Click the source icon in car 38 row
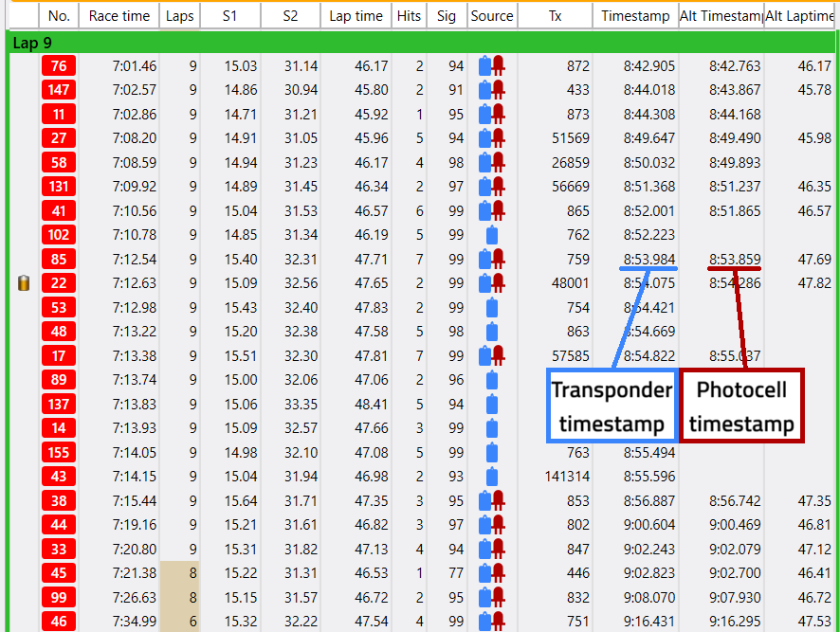This screenshot has width=840, height=632. (492, 501)
